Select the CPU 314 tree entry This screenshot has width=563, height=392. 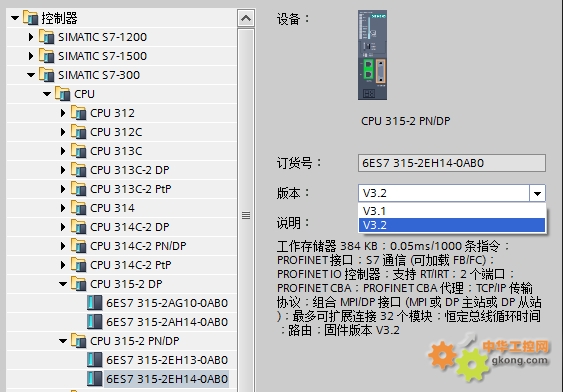[112, 208]
